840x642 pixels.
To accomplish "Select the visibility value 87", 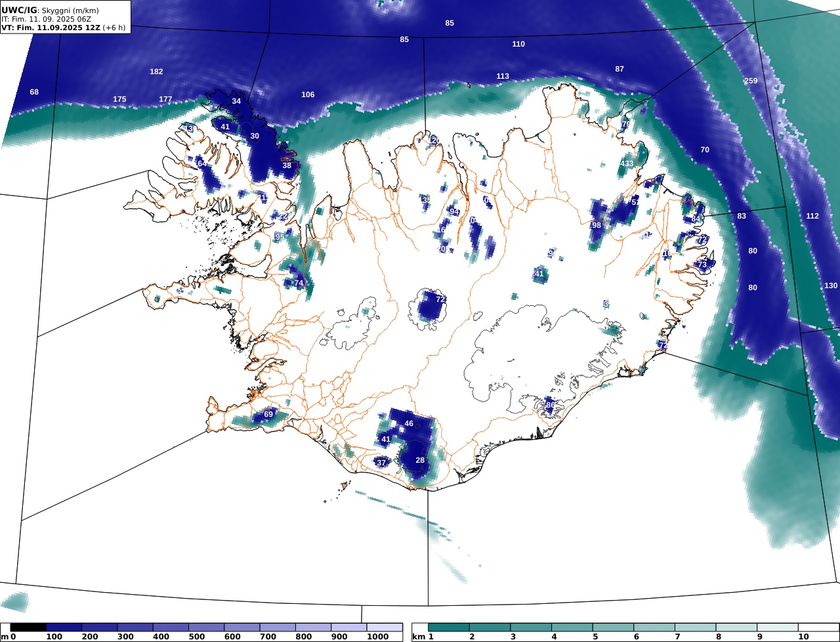I will tap(619, 69).
